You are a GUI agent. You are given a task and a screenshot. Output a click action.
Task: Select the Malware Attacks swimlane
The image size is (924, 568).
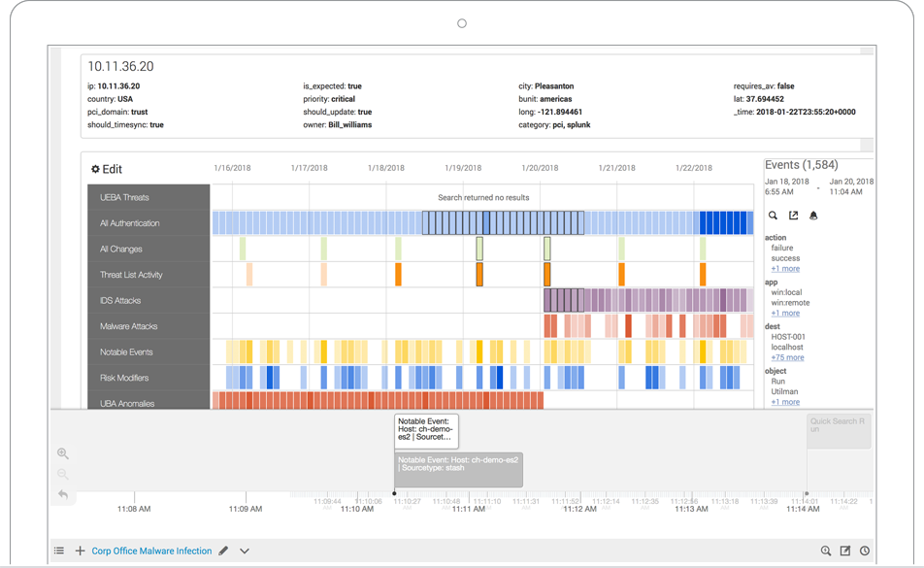pos(148,326)
